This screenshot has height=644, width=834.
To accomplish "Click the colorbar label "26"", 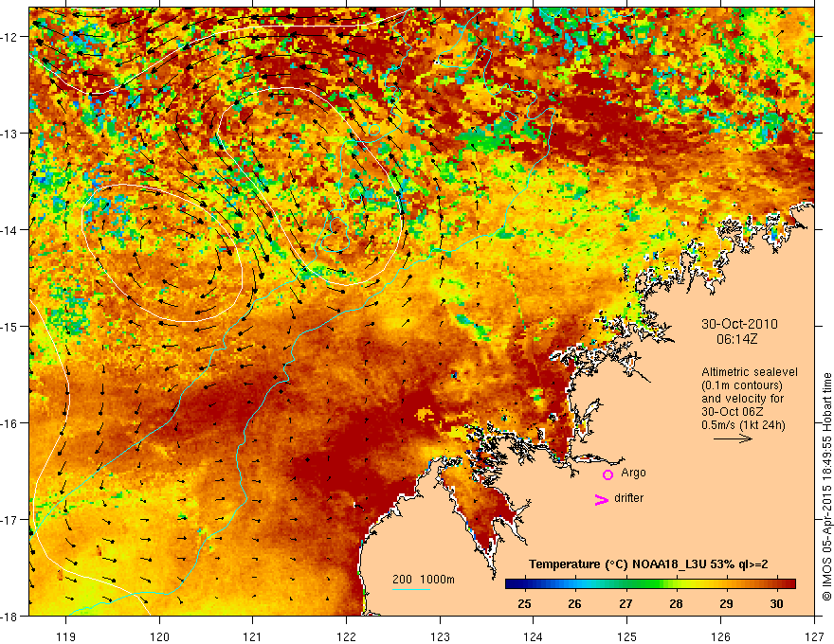I will (574, 603).
